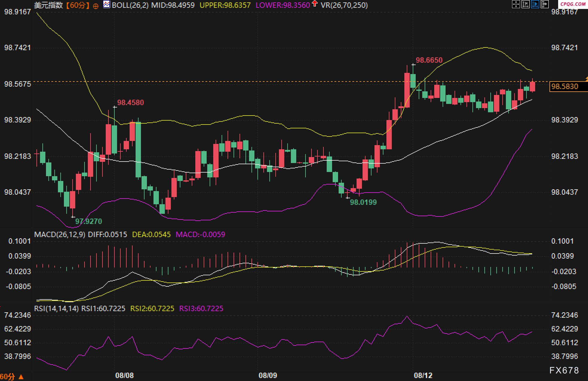This screenshot has height=381, width=588.
Task: Click the move-to-right-edge toolbar icon
Action: coord(544,4)
